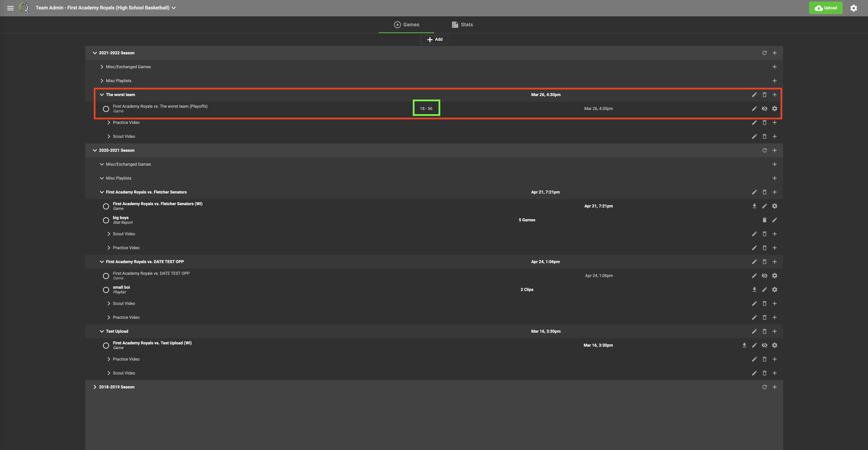This screenshot has width=868, height=450.
Task: Expand the 2018-2019 Season section
Action: 95,387
